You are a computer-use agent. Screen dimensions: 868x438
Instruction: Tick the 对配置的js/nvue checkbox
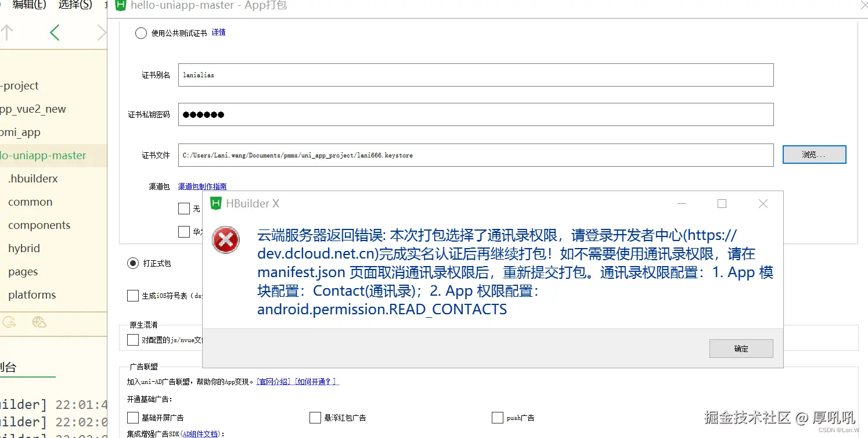[x=133, y=340]
